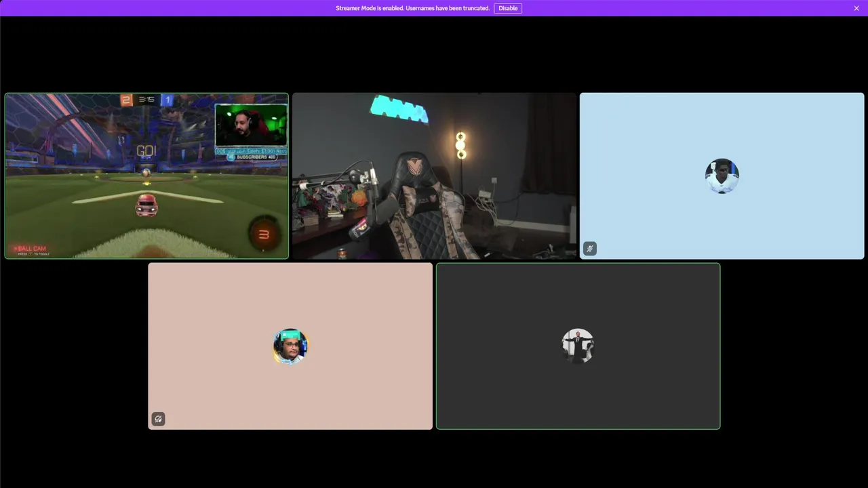Viewport: 868px width, 488px height.
Task: Open the Rocket League stream tile
Action: (x=146, y=176)
